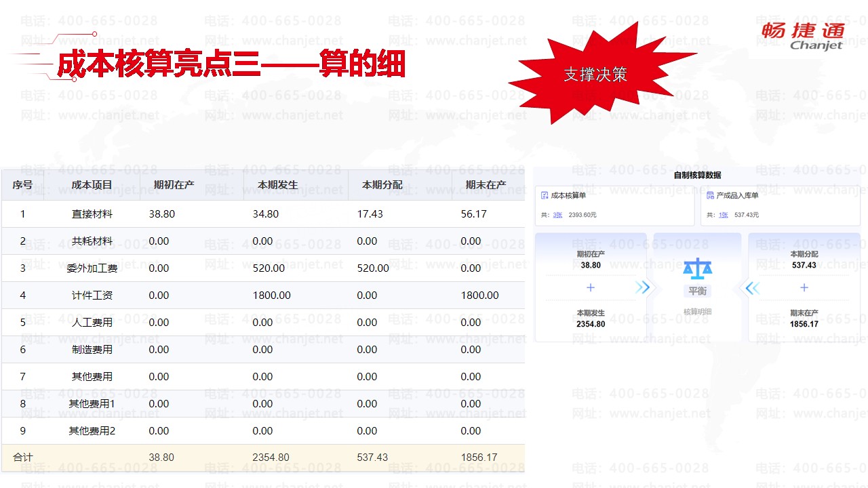The height and width of the screenshot is (488, 868).
Task: Click 34.80 in the 直接材料 row
Action: (x=266, y=214)
